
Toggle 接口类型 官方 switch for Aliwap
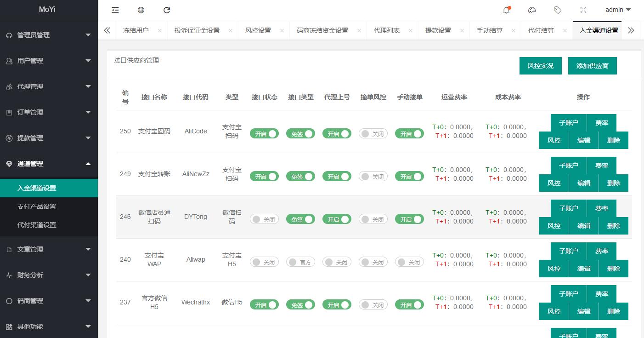point(300,262)
